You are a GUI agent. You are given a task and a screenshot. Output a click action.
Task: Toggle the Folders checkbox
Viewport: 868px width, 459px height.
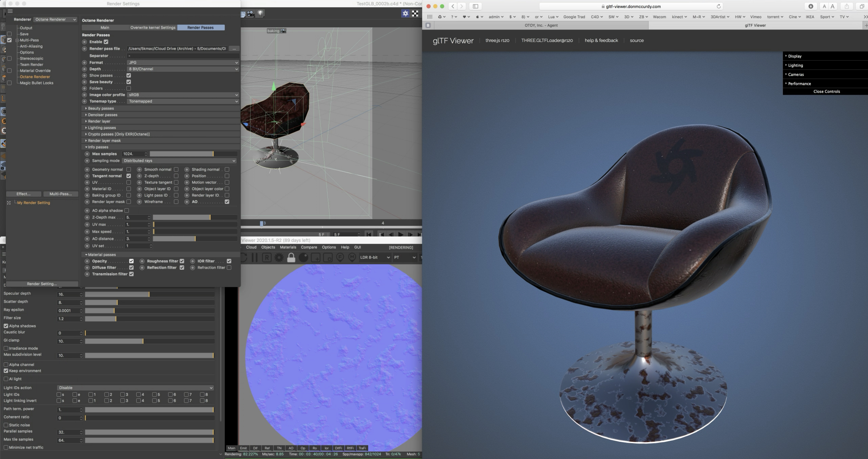point(129,88)
